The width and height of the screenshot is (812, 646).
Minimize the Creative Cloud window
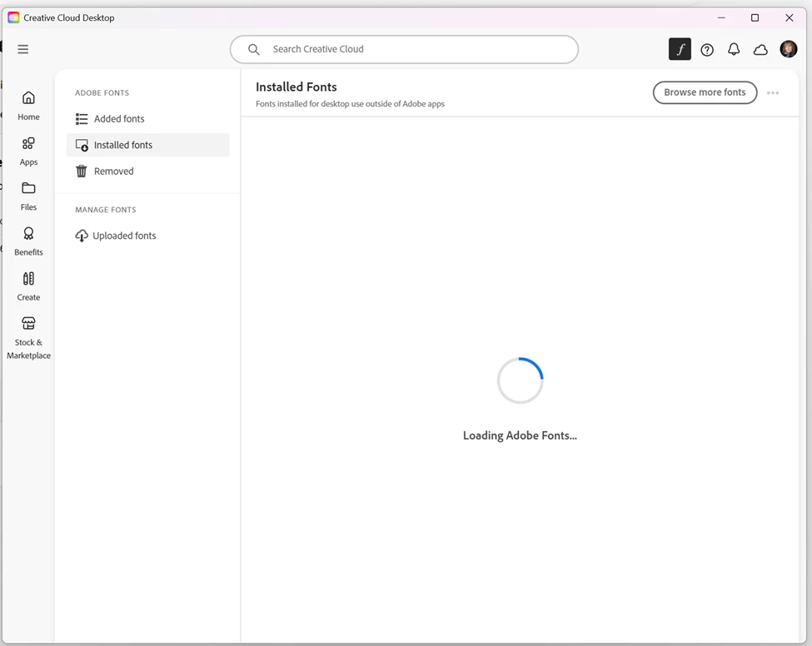[721, 17]
